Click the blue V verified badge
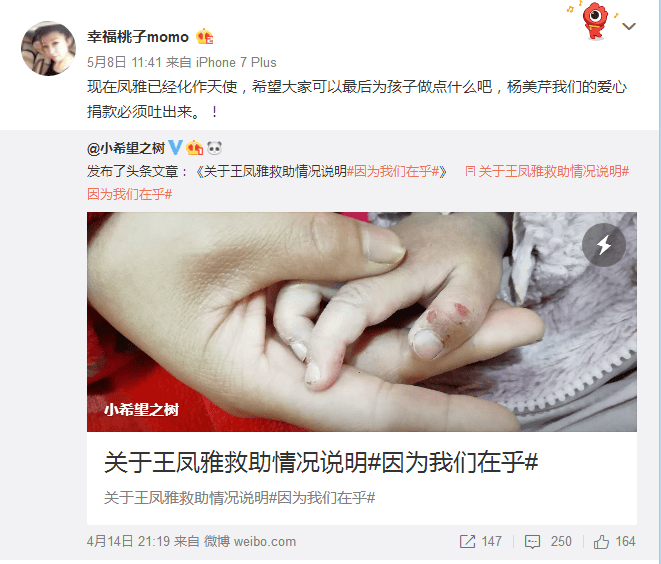661x564 pixels. pos(175,148)
